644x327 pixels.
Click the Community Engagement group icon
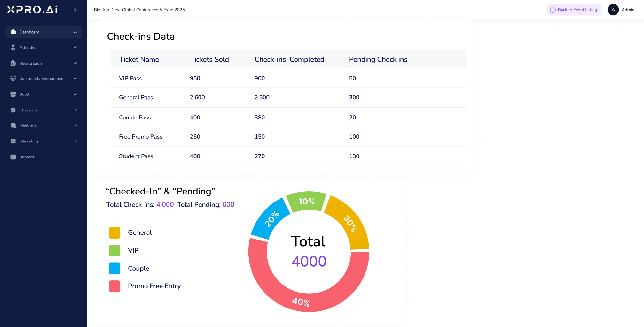13,79
